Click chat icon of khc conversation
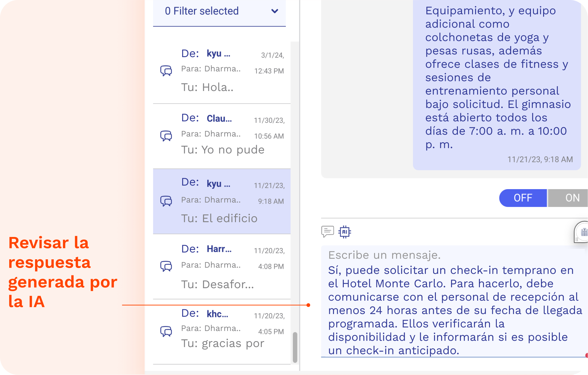The width and height of the screenshot is (588, 375). [166, 331]
